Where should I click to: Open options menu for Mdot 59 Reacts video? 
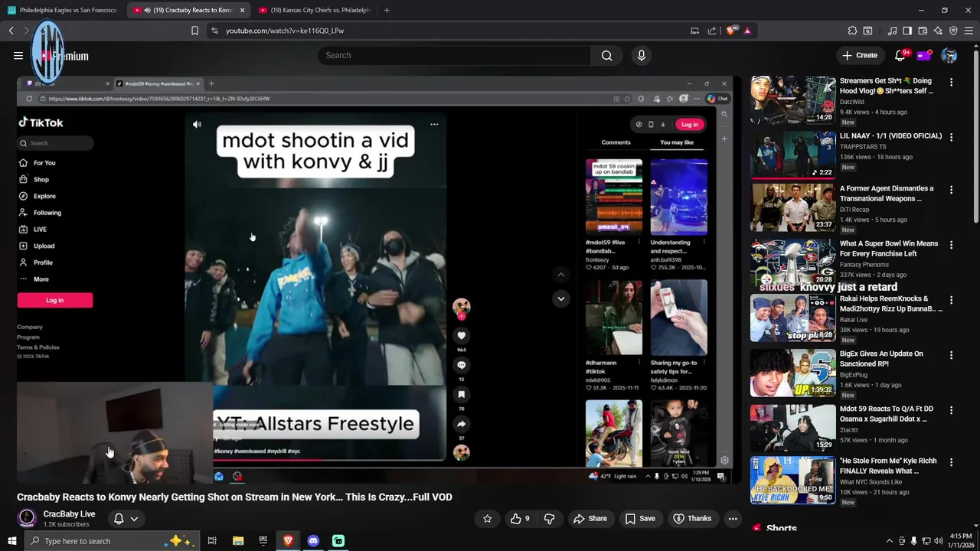951,410
